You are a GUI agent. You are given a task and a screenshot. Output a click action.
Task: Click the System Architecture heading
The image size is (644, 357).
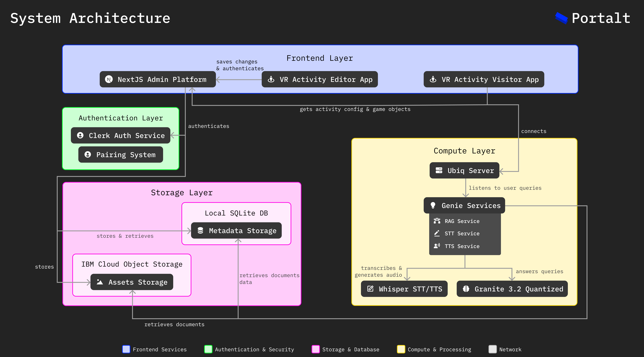point(90,18)
